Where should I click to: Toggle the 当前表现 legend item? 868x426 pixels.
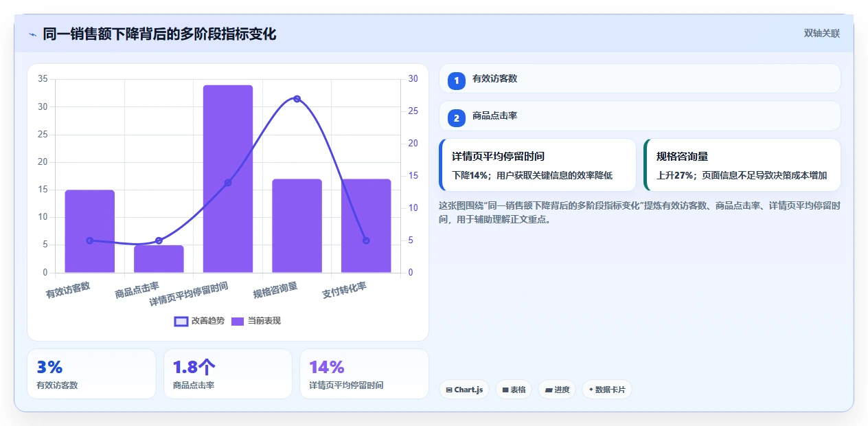256,321
